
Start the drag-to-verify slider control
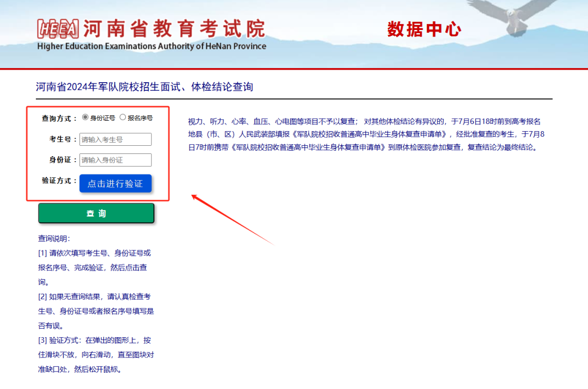[x=115, y=183]
